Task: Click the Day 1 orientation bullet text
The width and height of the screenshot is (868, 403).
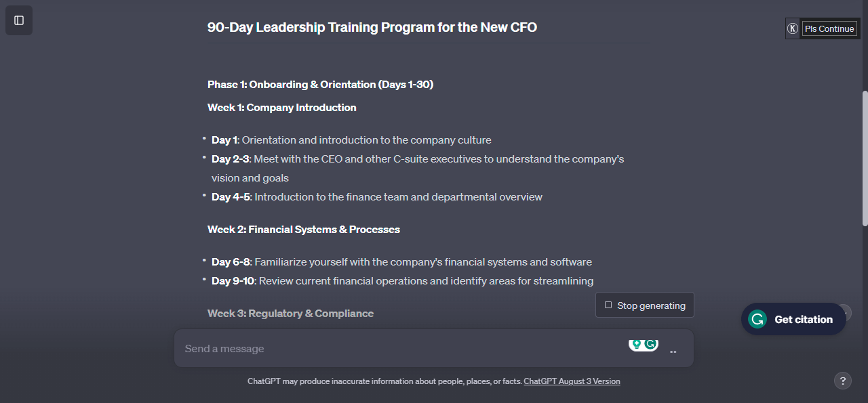Action: pyautogui.click(x=351, y=140)
